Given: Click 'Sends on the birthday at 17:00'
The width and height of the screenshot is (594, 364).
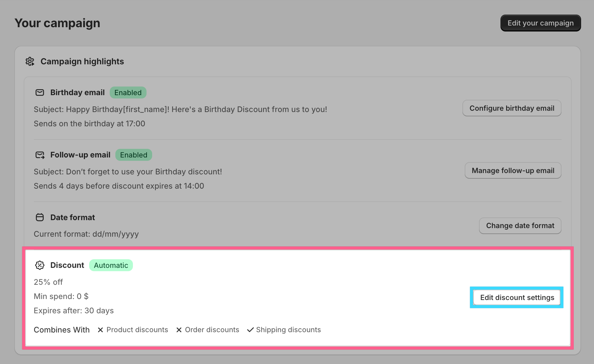Looking at the screenshot, I should 89,124.
